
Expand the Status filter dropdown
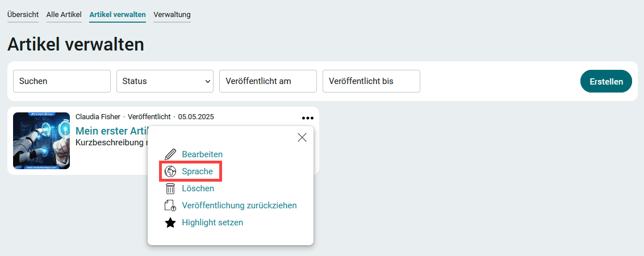pos(165,81)
